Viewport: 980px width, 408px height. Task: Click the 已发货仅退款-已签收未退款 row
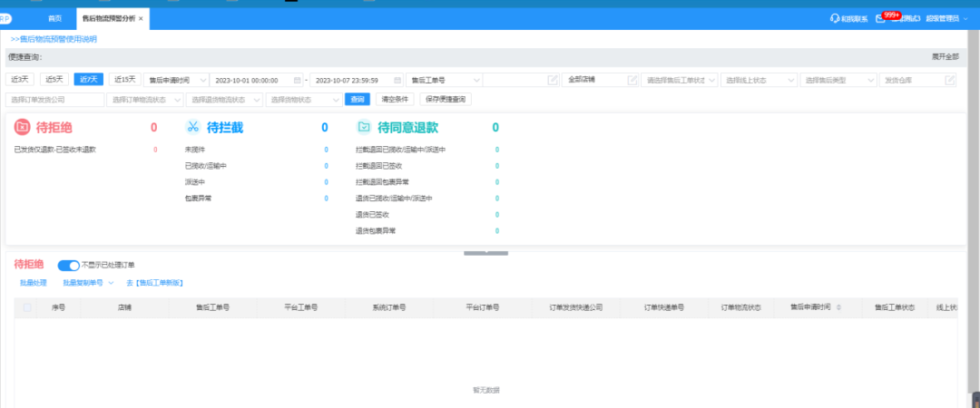(85, 150)
